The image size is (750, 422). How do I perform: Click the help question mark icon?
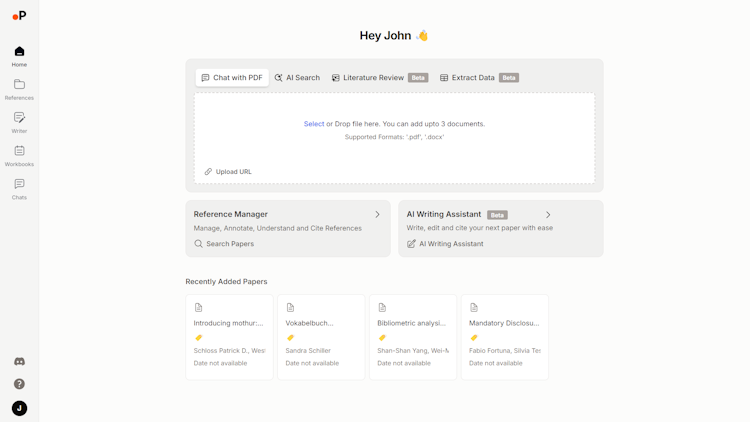[x=19, y=384]
